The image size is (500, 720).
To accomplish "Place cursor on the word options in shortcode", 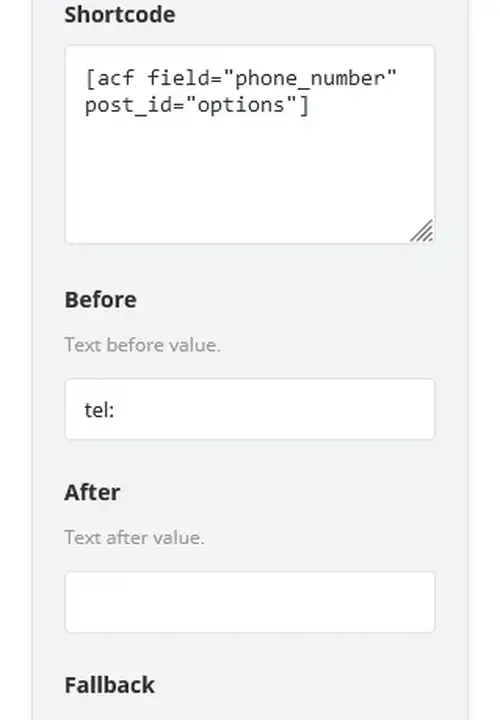I will (241, 105).
